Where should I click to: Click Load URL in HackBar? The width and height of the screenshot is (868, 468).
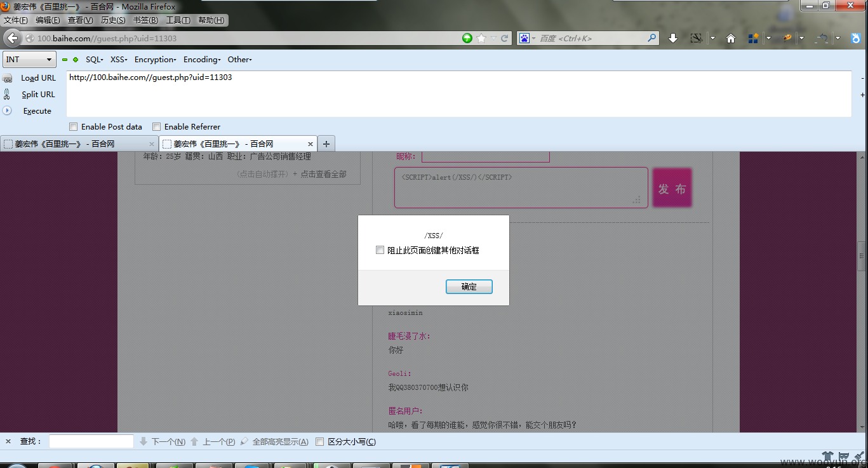[38, 78]
